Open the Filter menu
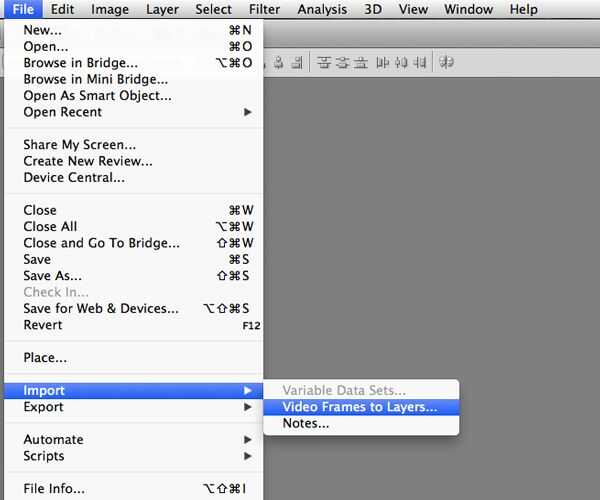 coord(264,9)
